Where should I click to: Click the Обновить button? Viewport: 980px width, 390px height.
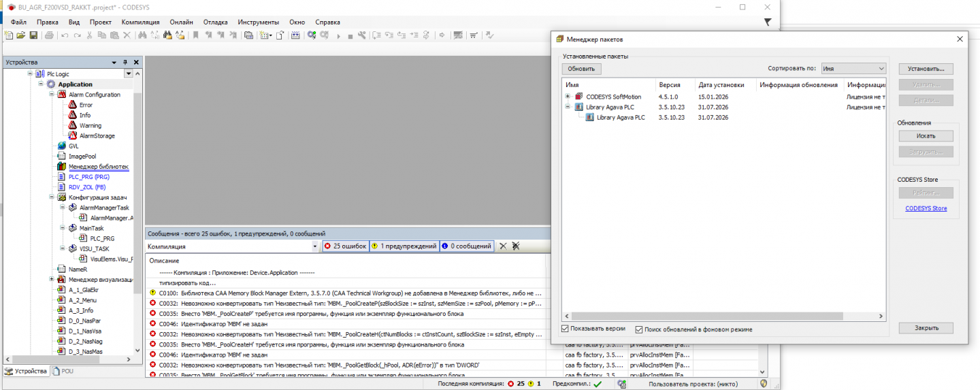click(581, 69)
